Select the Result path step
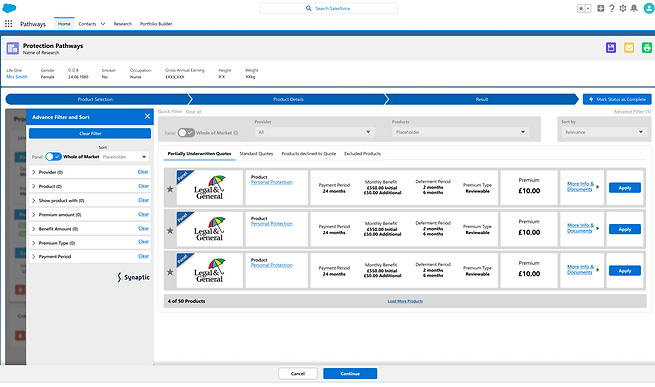This screenshot has height=387, width=655. coord(482,99)
